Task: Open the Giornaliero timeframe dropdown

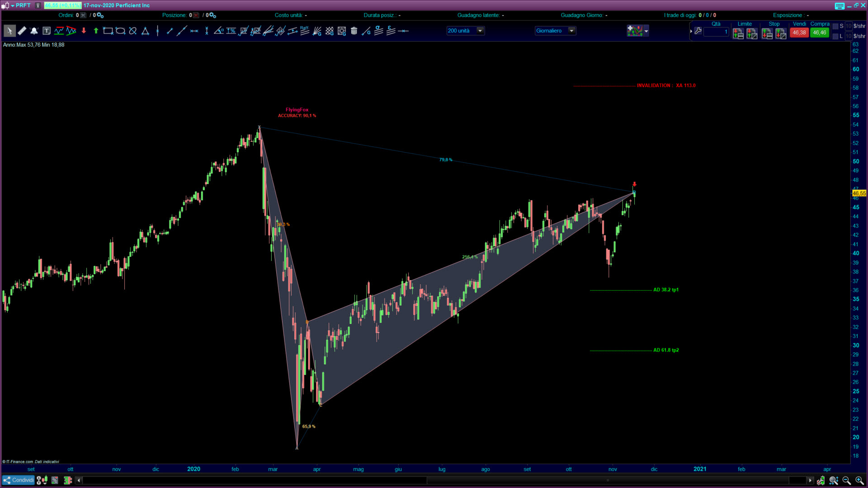Action: [x=571, y=31]
